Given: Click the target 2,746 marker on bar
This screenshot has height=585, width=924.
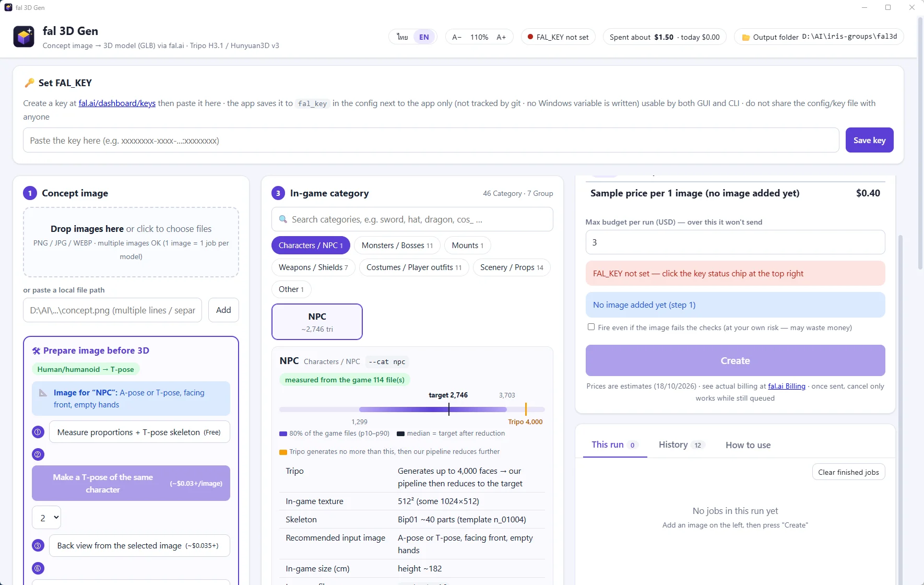Looking at the screenshot, I should (448, 409).
